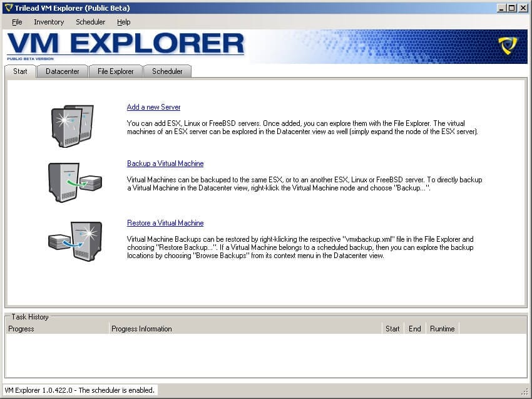Screen dimensions: 532x399
Task: Follow the Backup a Virtual Machine link
Action: pyautogui.click(x=165, y=163)
